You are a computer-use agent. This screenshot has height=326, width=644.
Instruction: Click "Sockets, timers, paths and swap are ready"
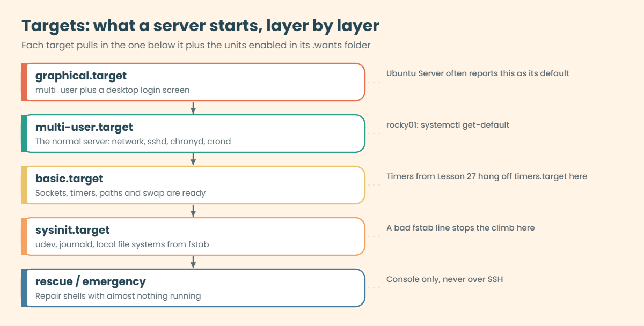coord(120,193)
